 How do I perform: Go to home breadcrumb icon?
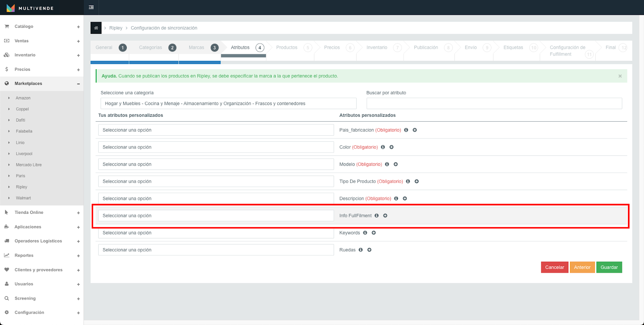[x=96, y=28]
